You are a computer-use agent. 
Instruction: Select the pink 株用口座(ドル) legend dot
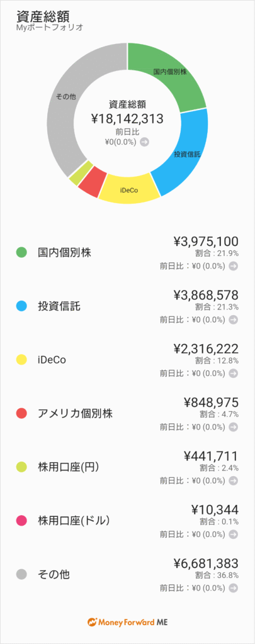pos(21,521)
